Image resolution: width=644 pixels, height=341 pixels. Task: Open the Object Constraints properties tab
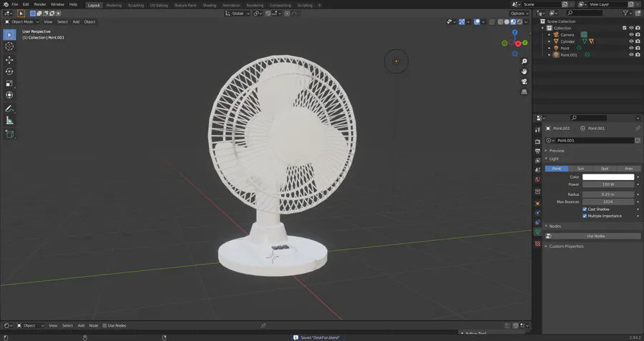coord(537,222)
